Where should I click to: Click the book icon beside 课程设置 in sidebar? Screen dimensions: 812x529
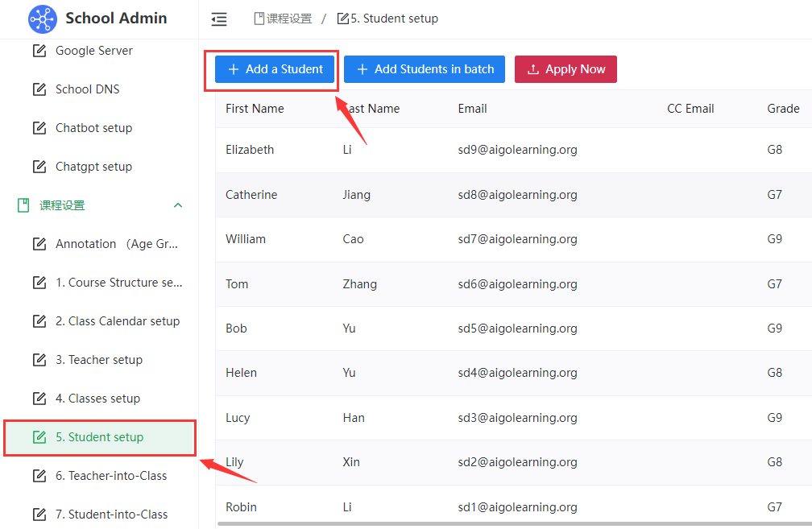point(23,205)
